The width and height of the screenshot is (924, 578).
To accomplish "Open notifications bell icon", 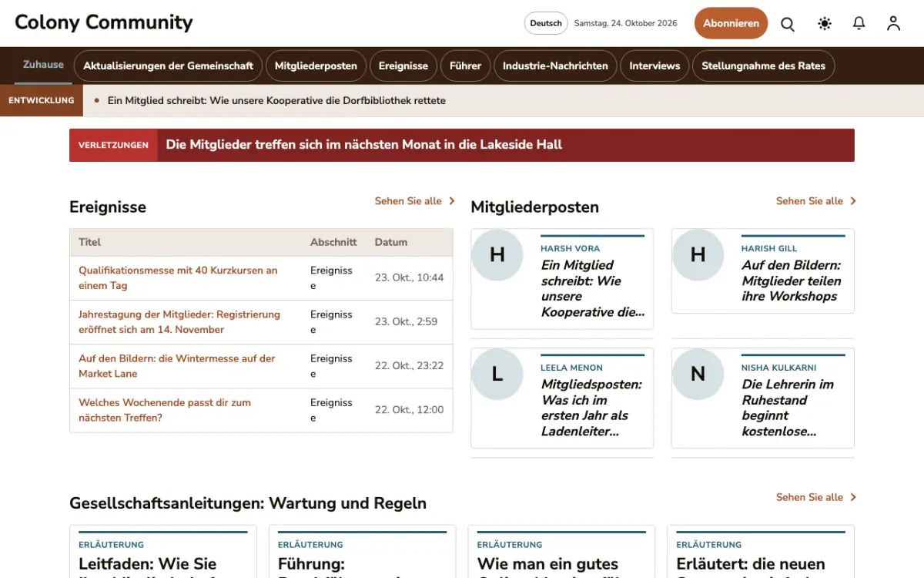I will (x=859, y=24).
